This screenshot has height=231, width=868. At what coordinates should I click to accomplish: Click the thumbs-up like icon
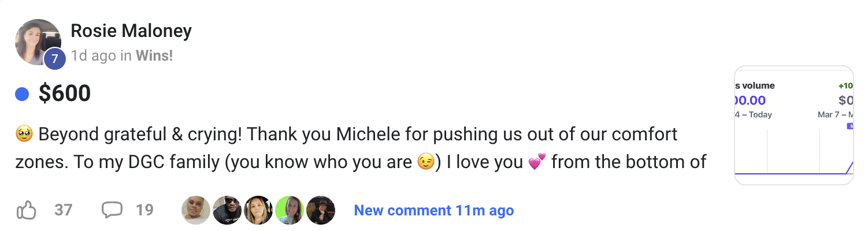[27, 210]
